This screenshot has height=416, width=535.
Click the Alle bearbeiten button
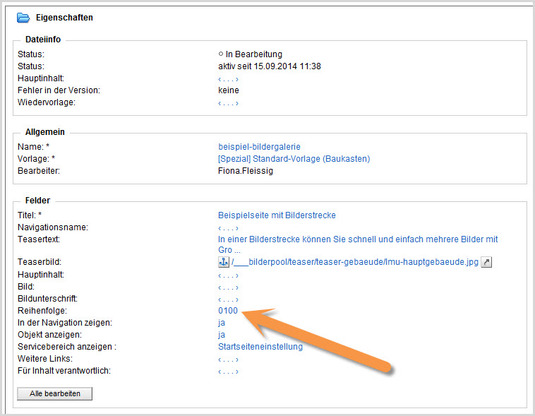(x=55, y=393)
